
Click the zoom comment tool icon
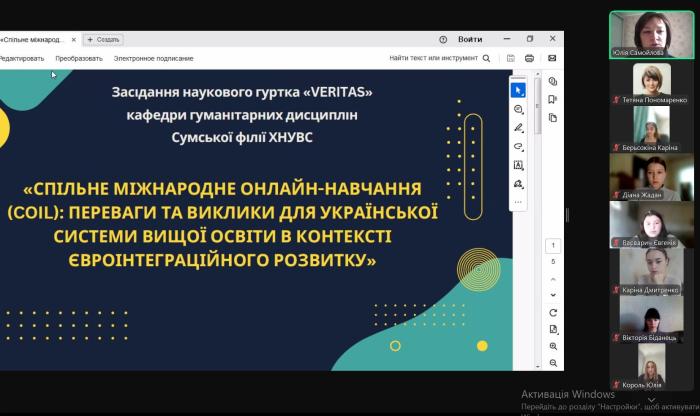[518, 109]
